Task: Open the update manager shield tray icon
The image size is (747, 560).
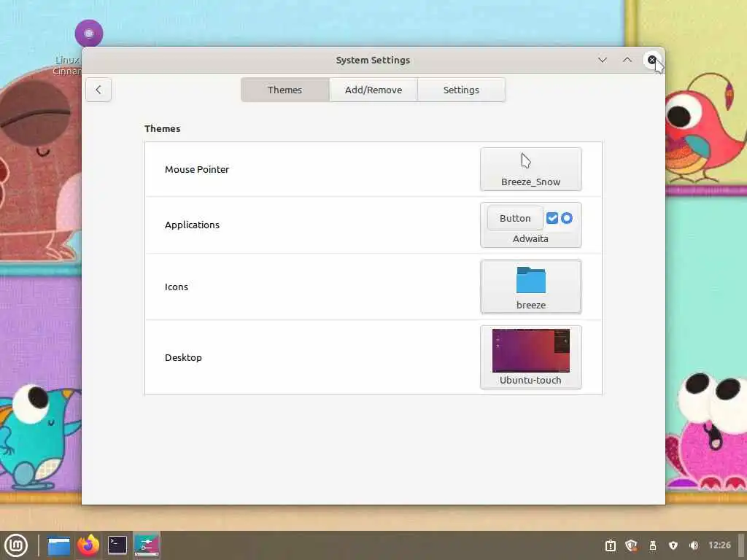Action: click(631, 545)
